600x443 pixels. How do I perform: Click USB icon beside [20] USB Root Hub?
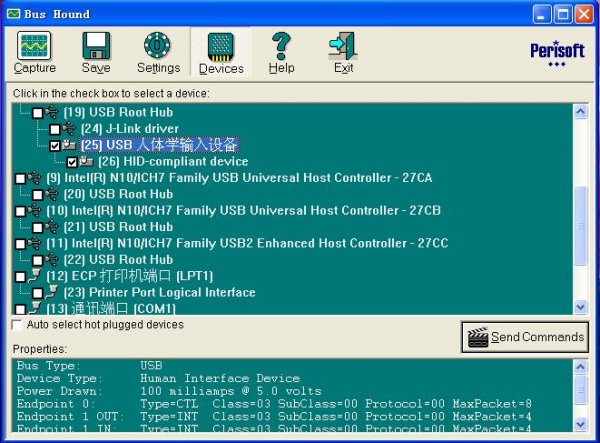pyautogui.click(x=51, y=194)
